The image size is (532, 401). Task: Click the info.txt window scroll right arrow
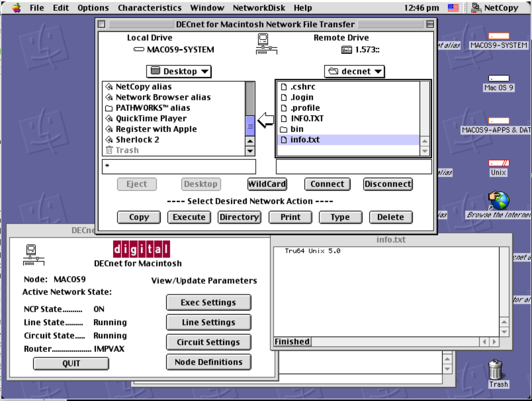pos(494,342)
